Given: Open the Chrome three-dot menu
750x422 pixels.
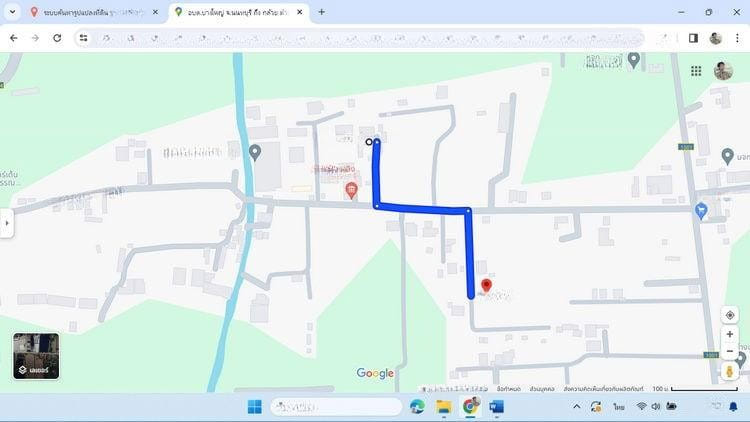Looking at the screenshot, I should (x=737, y=38).
